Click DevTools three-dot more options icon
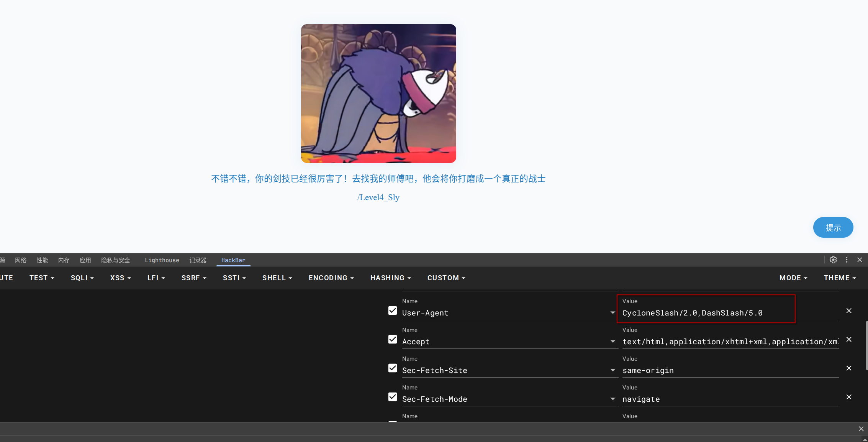Viewport: 868px width, 442px height. [847, 260]
